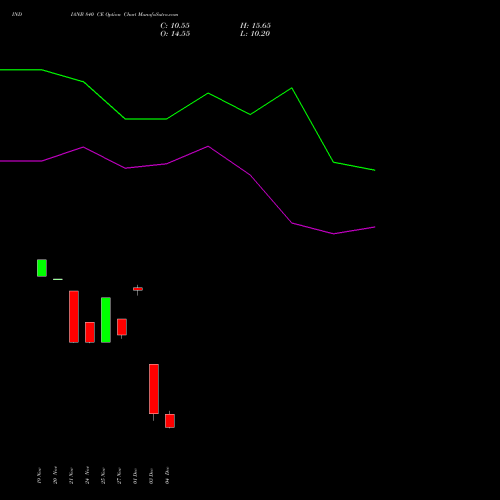Click the low value 'L: 10.20'
The image size is (500, 500).
[x=255, y=34]
